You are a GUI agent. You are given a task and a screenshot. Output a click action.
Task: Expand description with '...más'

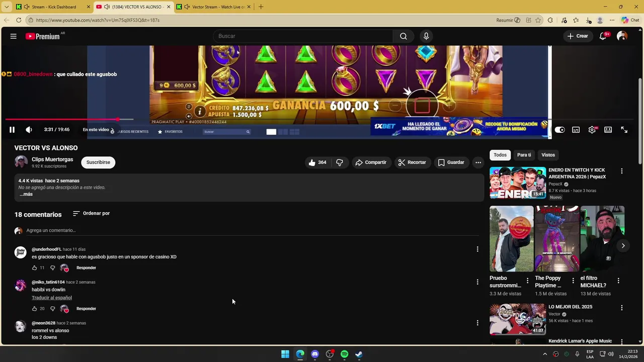pyautogui.click(x=26, y=194)
